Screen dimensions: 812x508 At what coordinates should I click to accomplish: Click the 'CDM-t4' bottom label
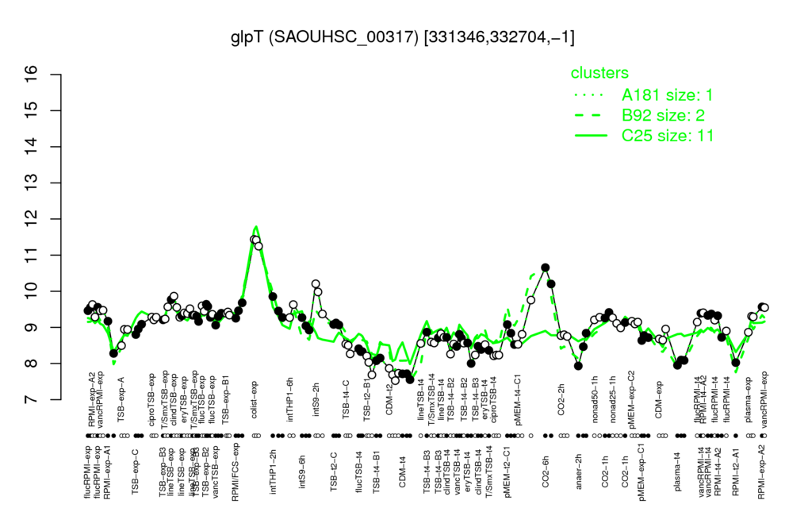[402, 471]
